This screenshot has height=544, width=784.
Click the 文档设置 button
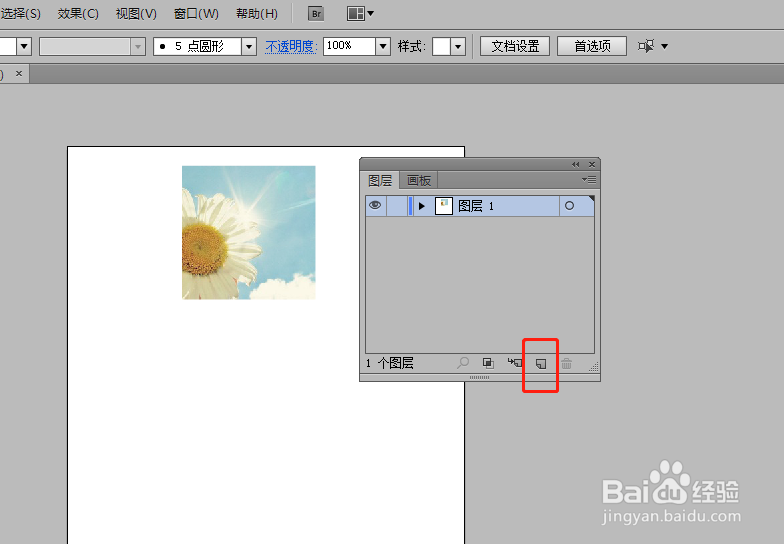[515, 46]
